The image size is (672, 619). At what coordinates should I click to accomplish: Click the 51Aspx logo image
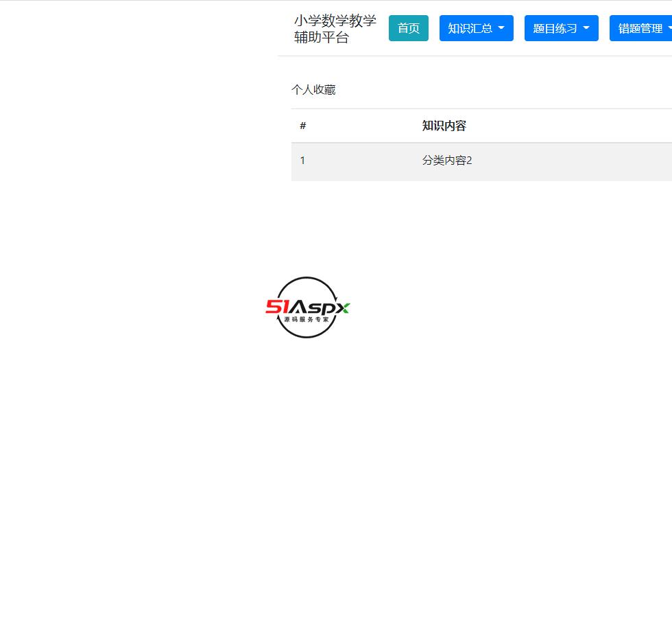(x=307, y=307)
